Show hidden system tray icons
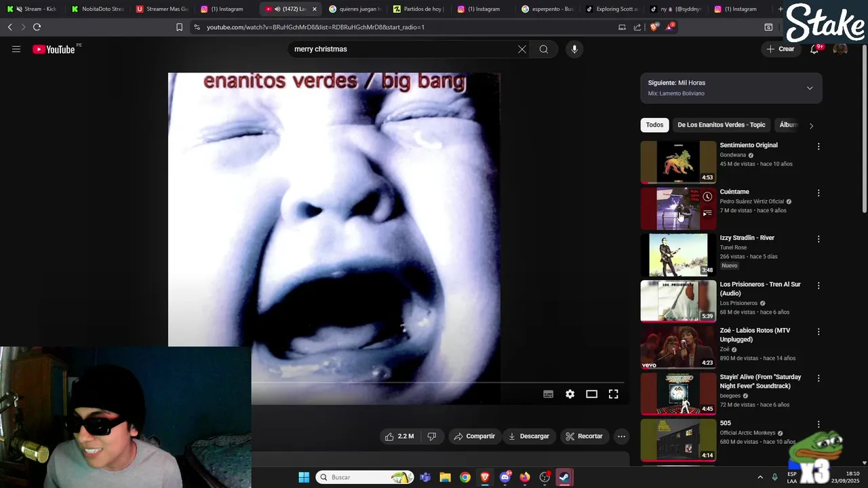Image resolution: width=868 pixels, height=488 pixels. (759, 477)
